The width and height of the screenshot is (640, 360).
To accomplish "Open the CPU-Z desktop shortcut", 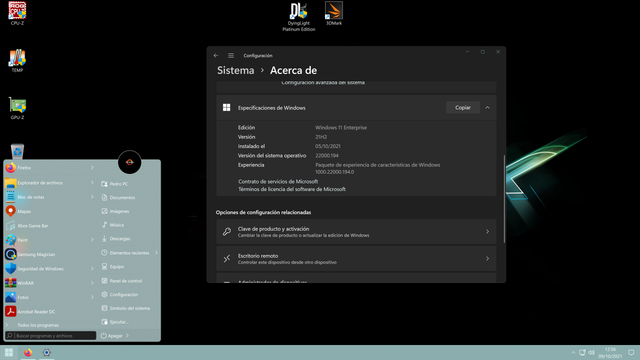I will coord(17,13).
